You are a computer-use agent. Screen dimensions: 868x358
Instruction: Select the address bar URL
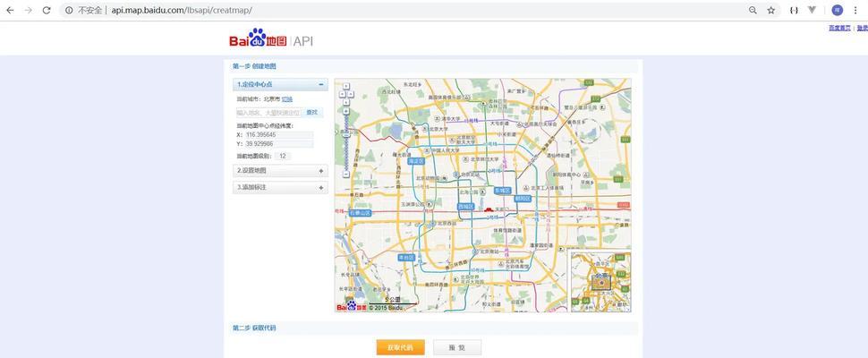(182, 10)
